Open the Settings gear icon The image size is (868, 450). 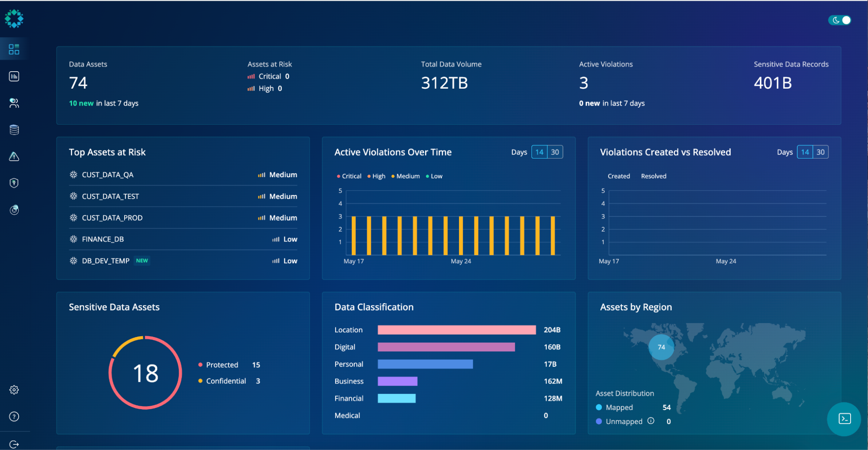(x=14, y=390)
